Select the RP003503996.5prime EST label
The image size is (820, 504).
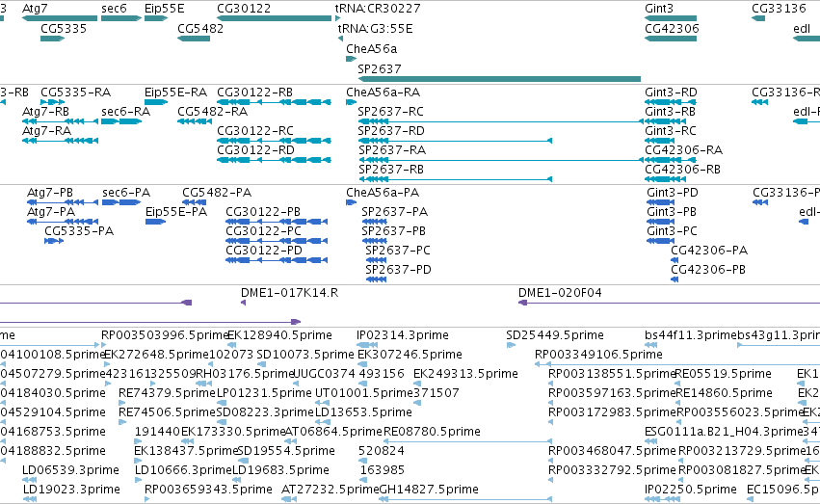coord(166,335)
